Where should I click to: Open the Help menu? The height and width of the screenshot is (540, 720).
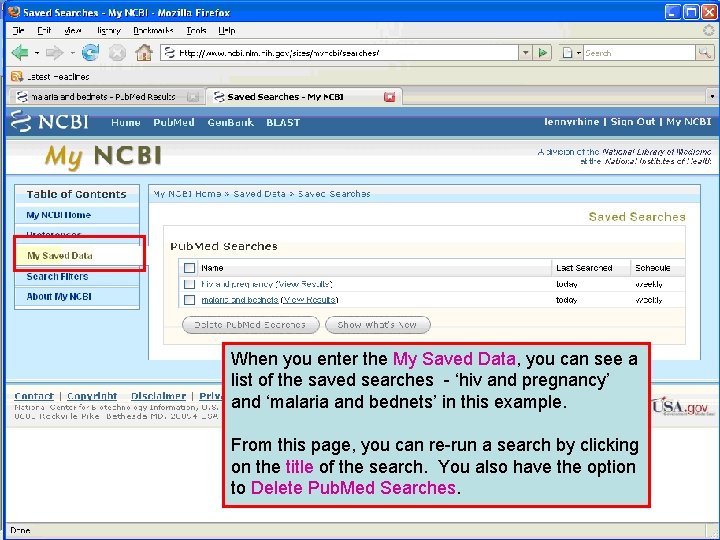pyautogui.click(x=227, y=31)
